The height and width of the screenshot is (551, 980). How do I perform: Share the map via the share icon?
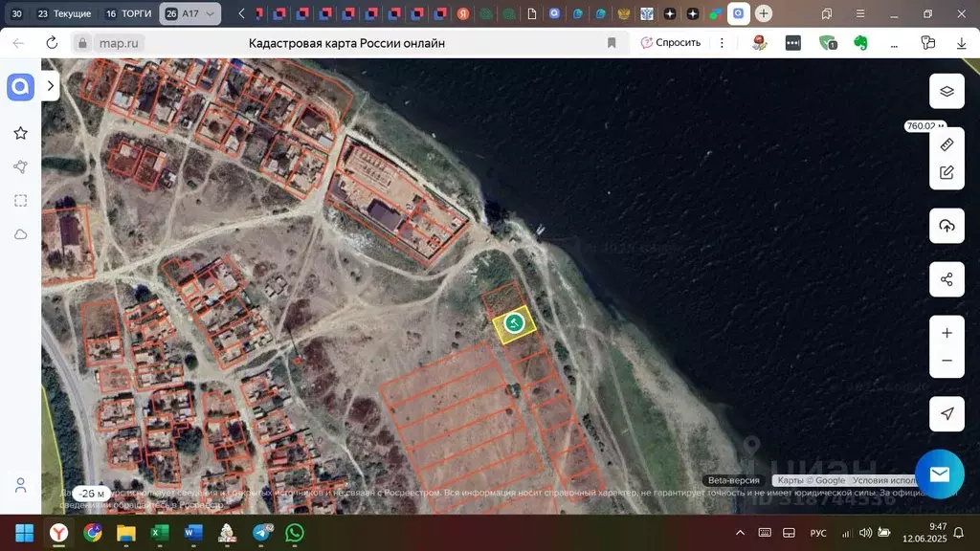pyautogui.click(x=947, y=279)
